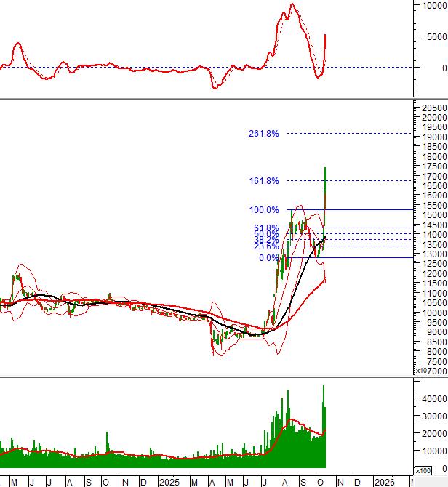Click the 2026 year label on time axis
The height and width of the screenshot is (487, 448).
click(384, 482)
